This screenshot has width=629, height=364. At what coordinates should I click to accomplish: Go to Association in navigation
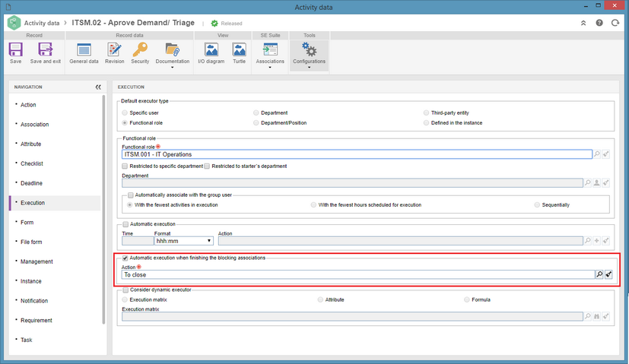[34, 125]
